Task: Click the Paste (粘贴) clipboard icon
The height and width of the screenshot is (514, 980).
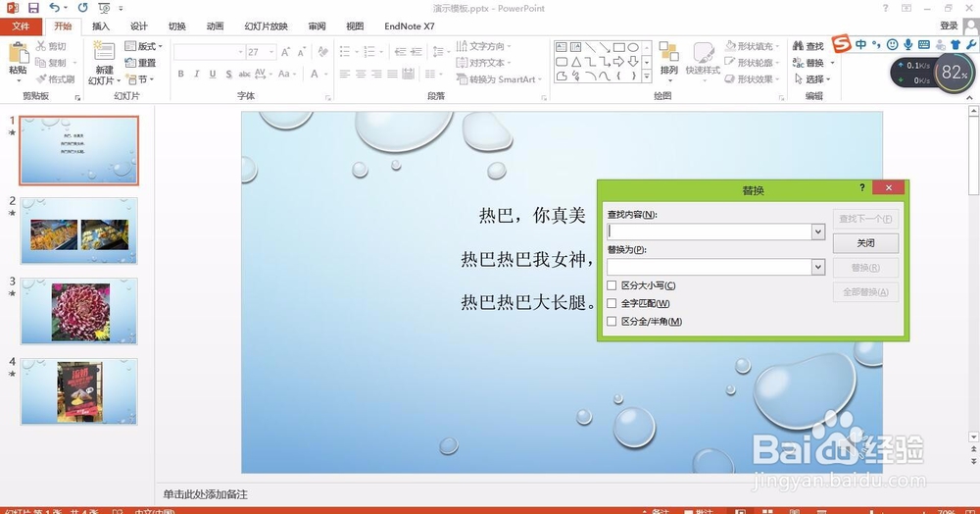Action: click(18, 53)
